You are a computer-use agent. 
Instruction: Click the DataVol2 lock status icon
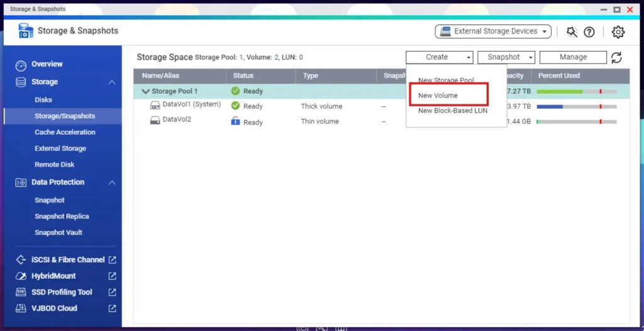(x=236, y=121)
